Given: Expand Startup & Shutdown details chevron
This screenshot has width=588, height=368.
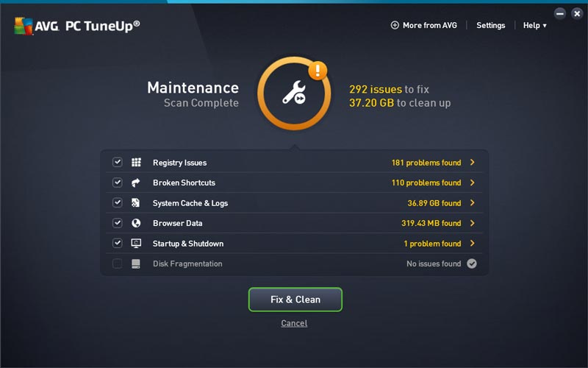Looking at the screenshot, I should pos(473,244).
